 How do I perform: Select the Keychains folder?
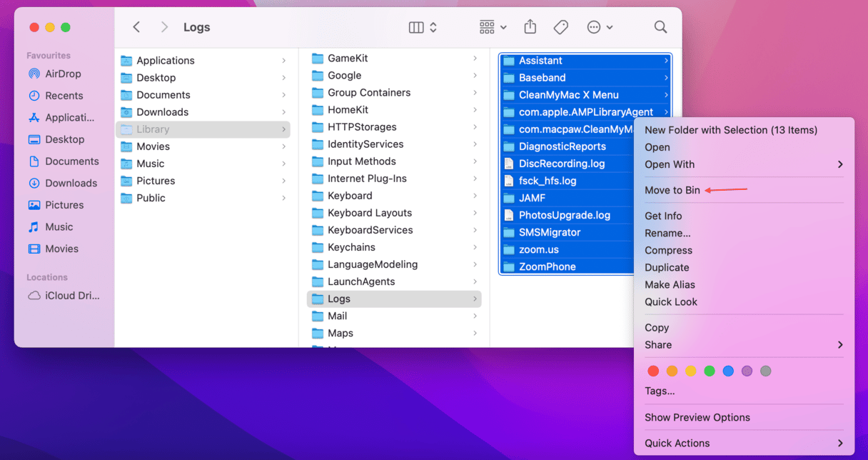[394, 247]
